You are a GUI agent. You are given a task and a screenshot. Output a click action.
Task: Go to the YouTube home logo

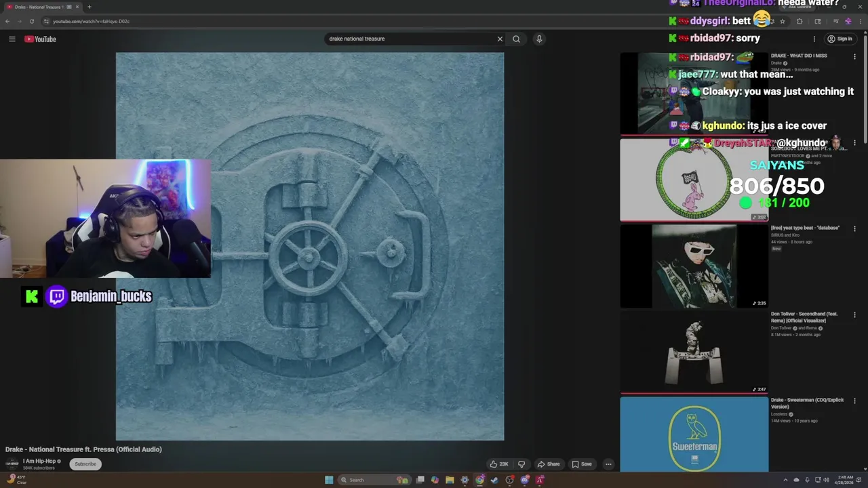click(x=40, y=39)
